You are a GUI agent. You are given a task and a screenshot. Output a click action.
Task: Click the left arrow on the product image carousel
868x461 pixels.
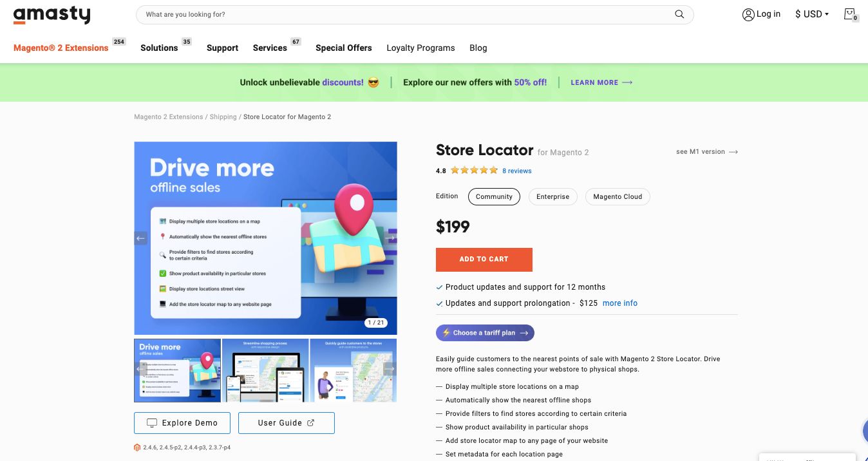(140, 238)
